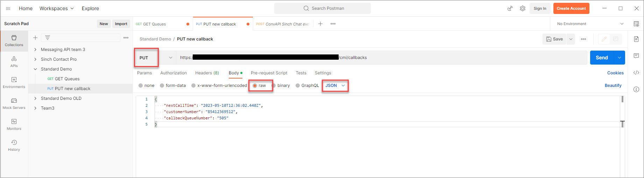Switch to the Authorization tab
The height and width of the screenshot is (178, 644).
[174, 73]
